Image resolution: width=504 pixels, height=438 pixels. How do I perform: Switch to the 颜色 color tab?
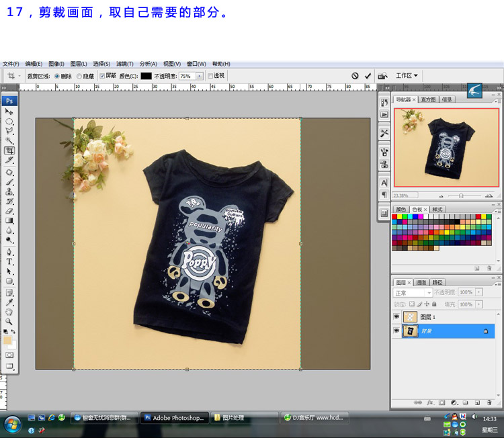(x=401, y=209)
